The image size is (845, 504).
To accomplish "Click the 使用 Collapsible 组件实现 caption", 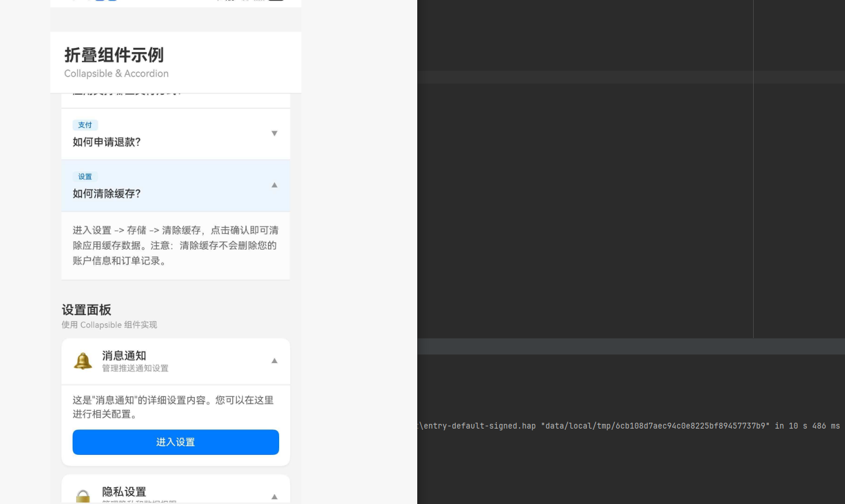I will 109,325.
